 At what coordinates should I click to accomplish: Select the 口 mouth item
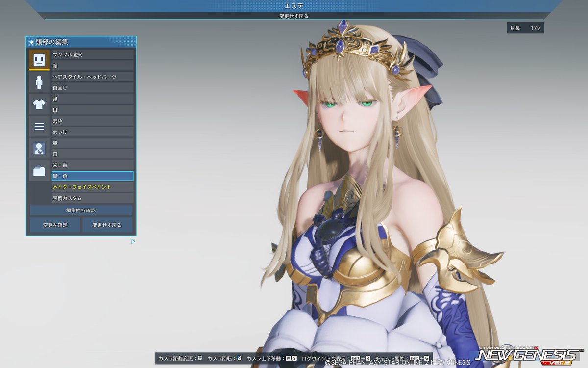pyautogui.click(x=93, y=154)
